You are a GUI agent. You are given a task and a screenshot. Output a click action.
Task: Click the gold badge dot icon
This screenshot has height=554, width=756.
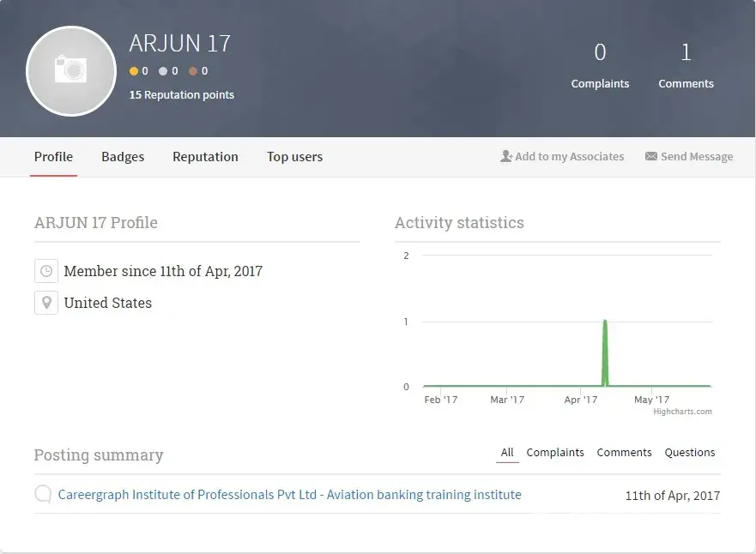(134, 71)
